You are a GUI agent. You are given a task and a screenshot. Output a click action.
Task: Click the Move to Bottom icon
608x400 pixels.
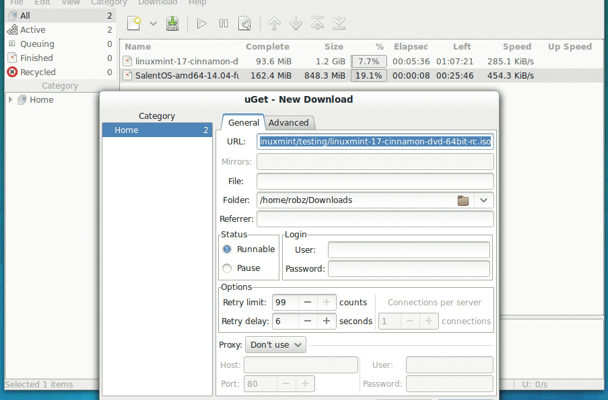pyautogui.click(x=339, y=24)
